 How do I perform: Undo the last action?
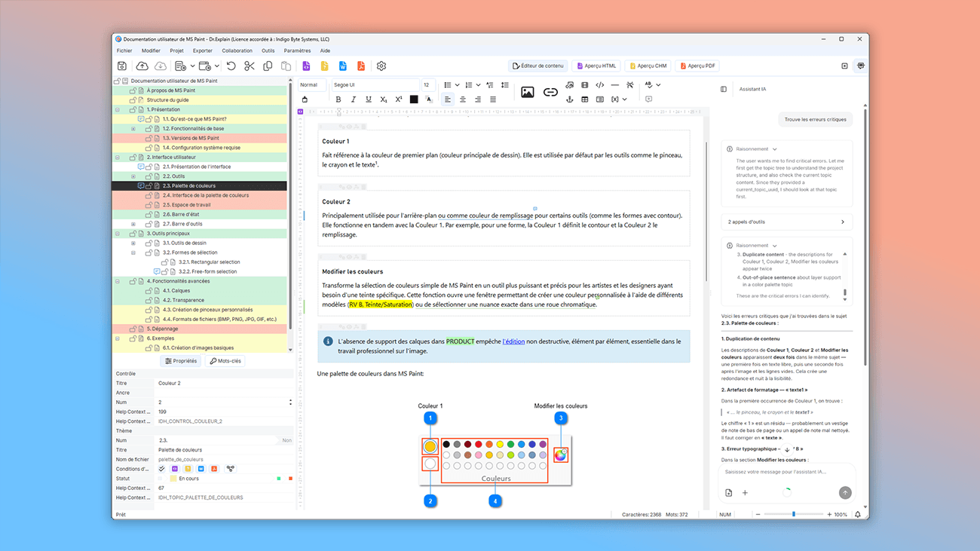pos(231,66)
